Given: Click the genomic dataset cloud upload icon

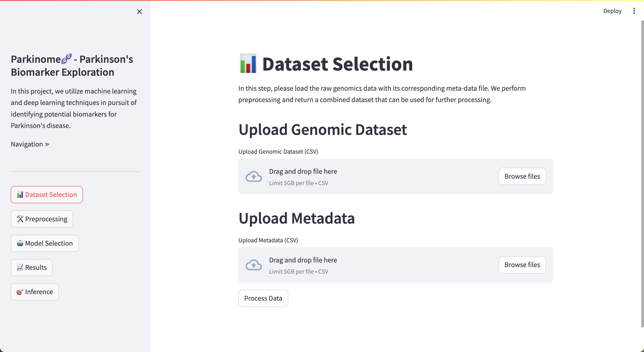Looking at the screenshot, I should pos(254,176).
